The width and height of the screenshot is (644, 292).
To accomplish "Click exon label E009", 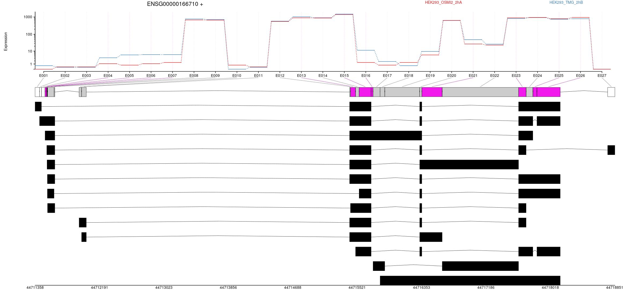I will click(x=215, y=76).
